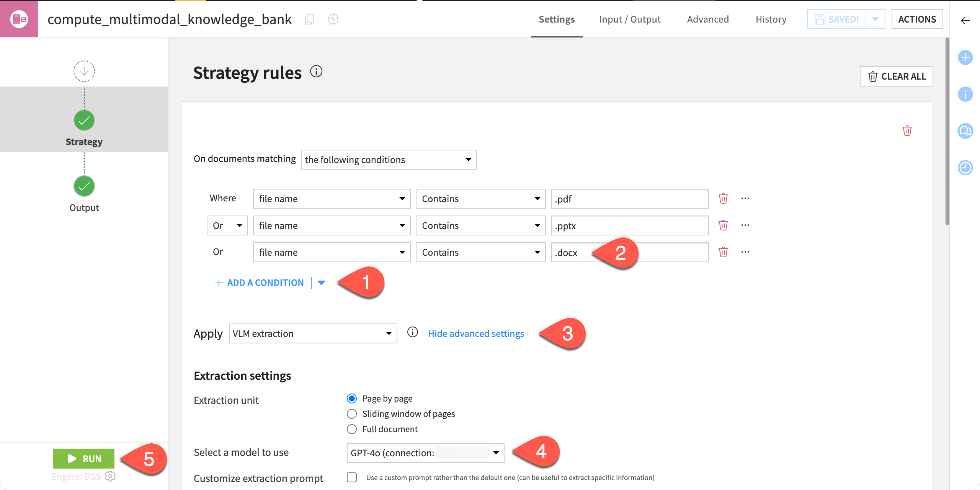Screen dimensions: 980x490
Task: Delete the entire rule with the top red trash icon
Action: pos(907,131)
